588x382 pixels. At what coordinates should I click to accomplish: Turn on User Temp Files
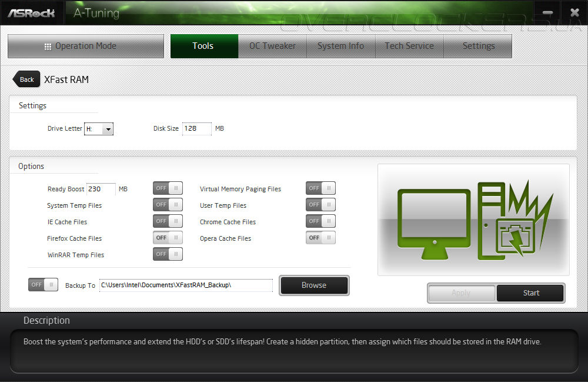point(320,205)
